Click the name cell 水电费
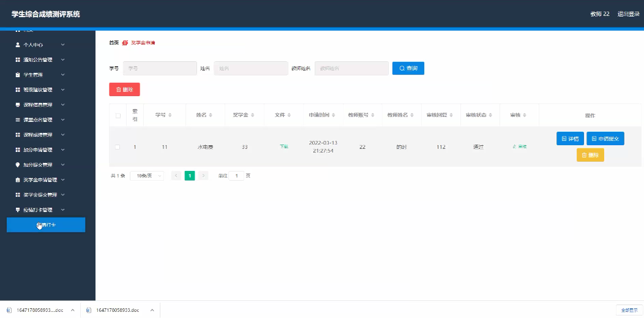This screenshot has height=318, width=644. 205,146
